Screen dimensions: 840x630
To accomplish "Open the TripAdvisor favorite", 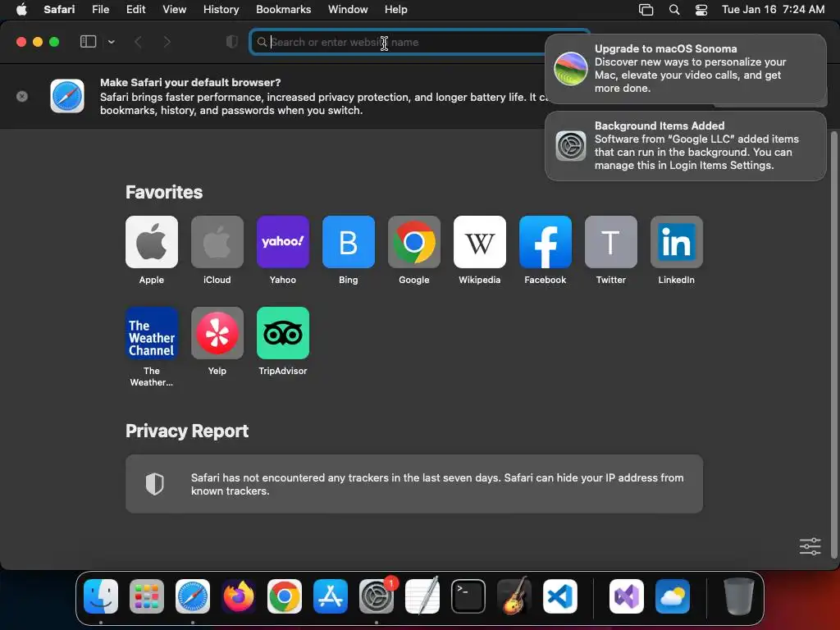I will (283, 333).
